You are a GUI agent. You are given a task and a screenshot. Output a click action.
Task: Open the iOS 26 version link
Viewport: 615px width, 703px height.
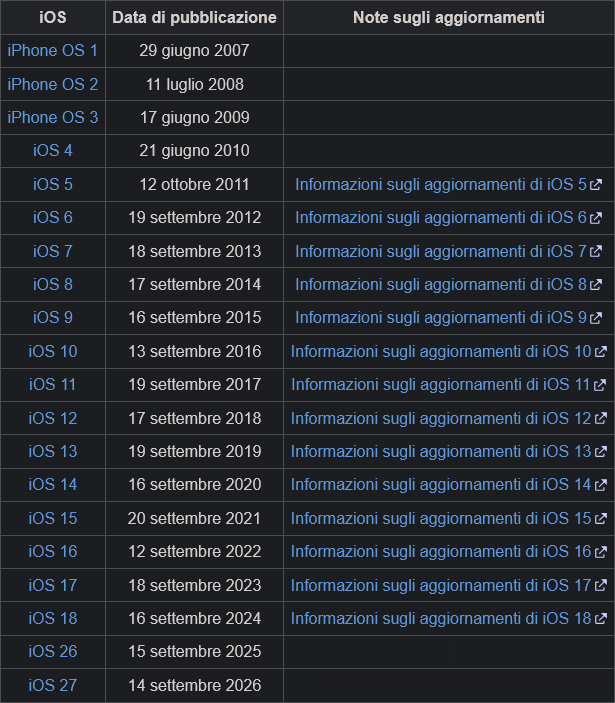52,651
